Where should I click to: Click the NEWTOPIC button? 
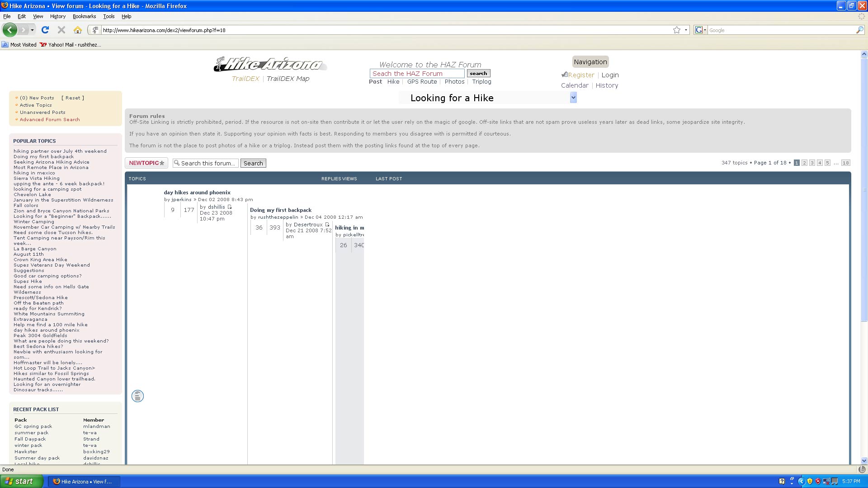[146, 163]
